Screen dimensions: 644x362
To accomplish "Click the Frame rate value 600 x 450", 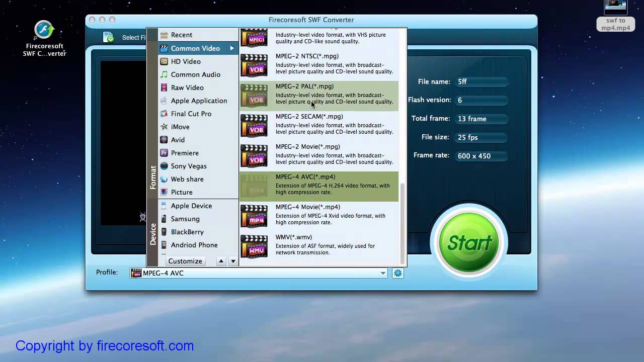I will click(x=481, y=156).
